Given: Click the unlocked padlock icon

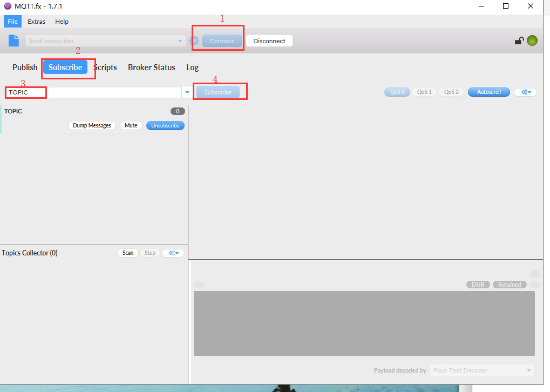Looking at the screenshot, I should (519, 40).
